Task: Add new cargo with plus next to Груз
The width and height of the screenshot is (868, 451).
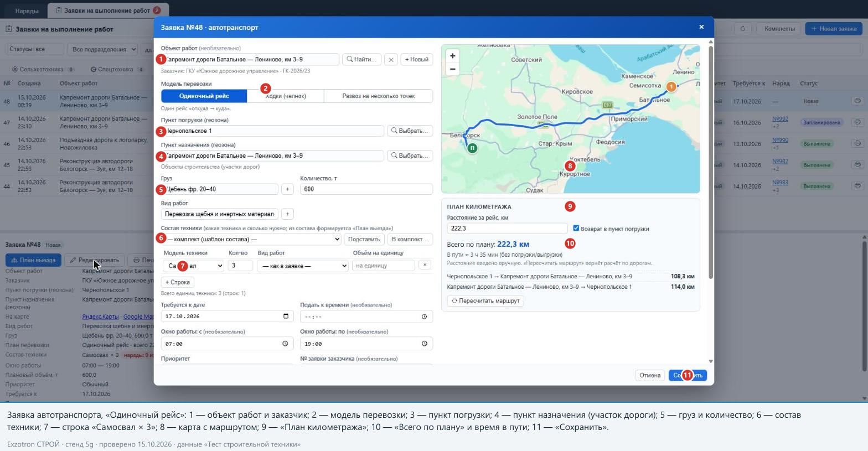Action: click(287, 189)
